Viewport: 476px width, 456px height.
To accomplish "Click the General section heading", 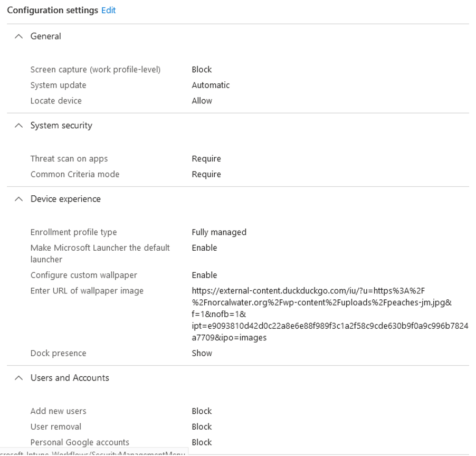I will click(46, 36).
